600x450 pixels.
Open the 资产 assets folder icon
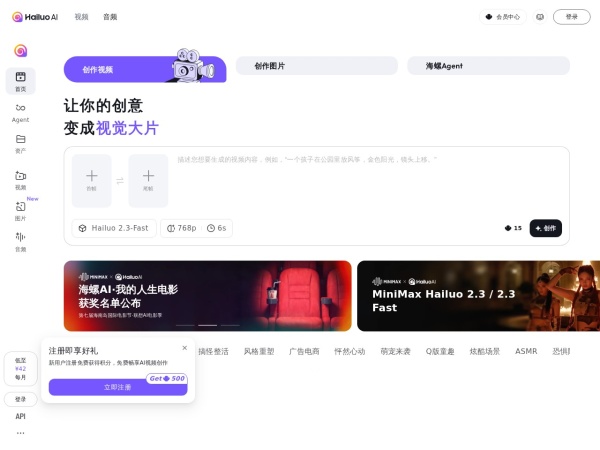point(20,143)
